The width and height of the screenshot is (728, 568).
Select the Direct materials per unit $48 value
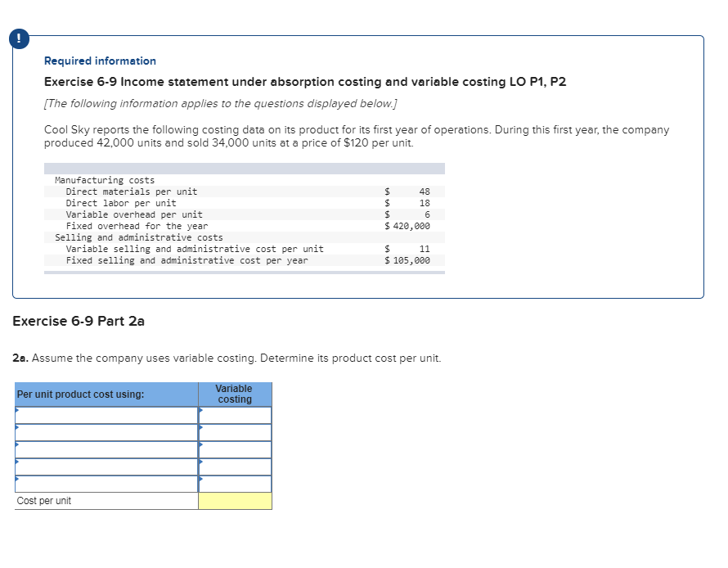point(407,191)
